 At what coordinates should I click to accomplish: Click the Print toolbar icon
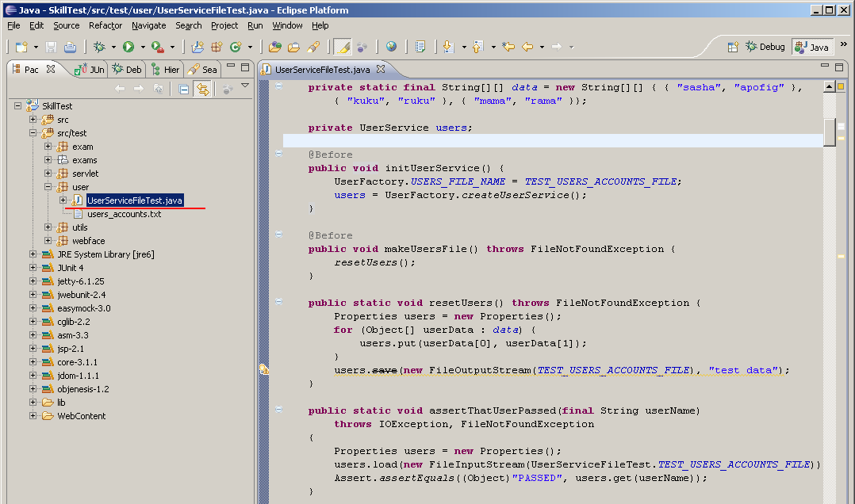(x=70, y=47)
